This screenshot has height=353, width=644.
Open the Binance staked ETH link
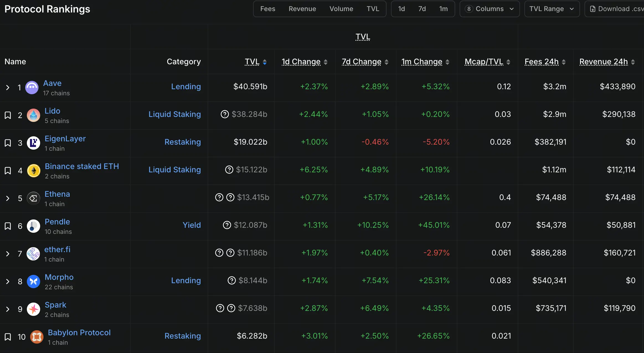(x=82, y=166)
